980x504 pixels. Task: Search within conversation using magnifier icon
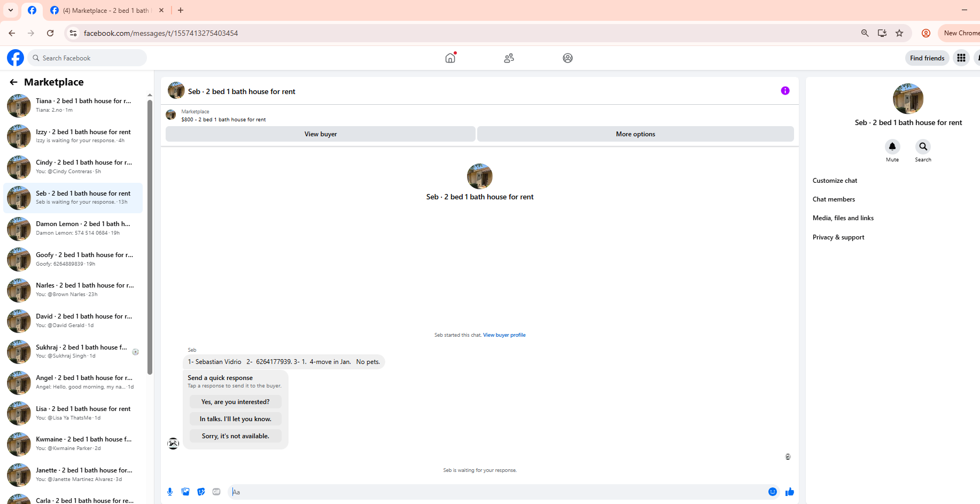(923, 146)
